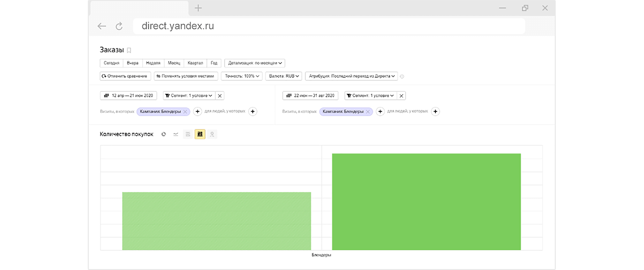Click the Блендеры axis label
Viewport: 644px width, 270px height.
(321, 255)
